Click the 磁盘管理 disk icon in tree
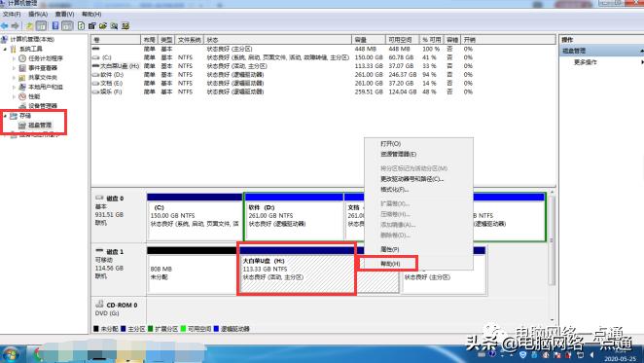The image size is (644, 363). [22, 125]
